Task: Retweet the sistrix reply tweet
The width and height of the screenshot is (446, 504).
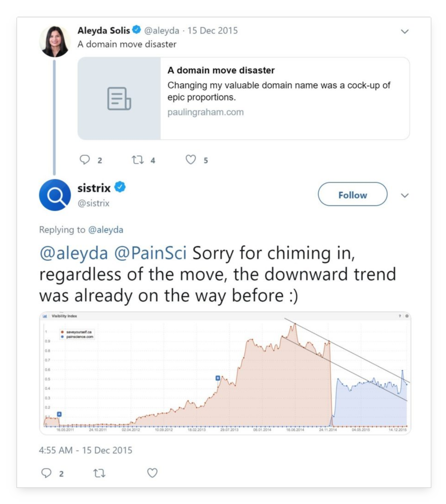Action: (x=99, y=473)
